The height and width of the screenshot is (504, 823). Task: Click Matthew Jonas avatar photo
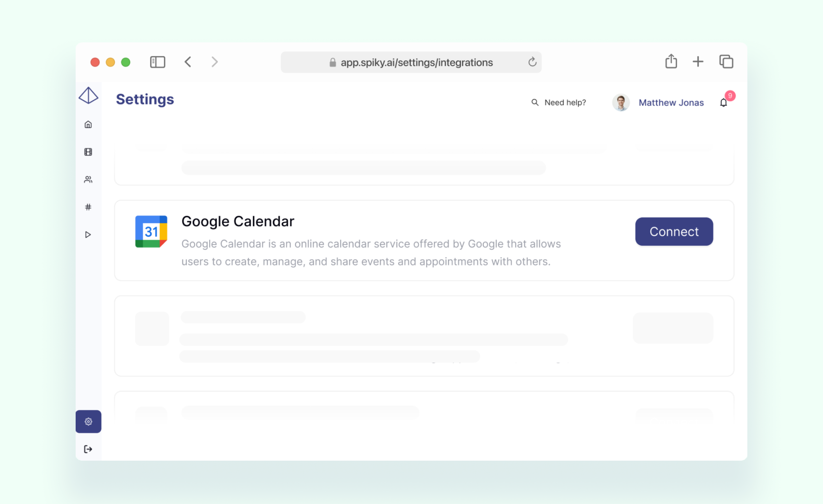621,102
